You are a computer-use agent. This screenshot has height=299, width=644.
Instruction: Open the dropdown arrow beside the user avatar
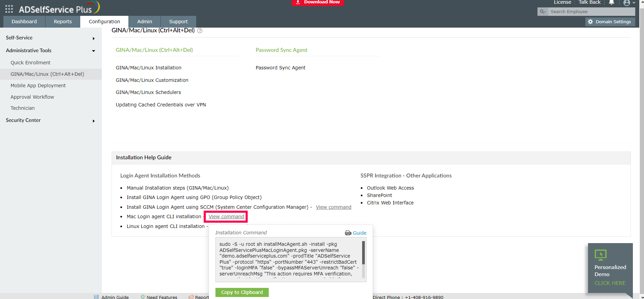click(634, 3)
